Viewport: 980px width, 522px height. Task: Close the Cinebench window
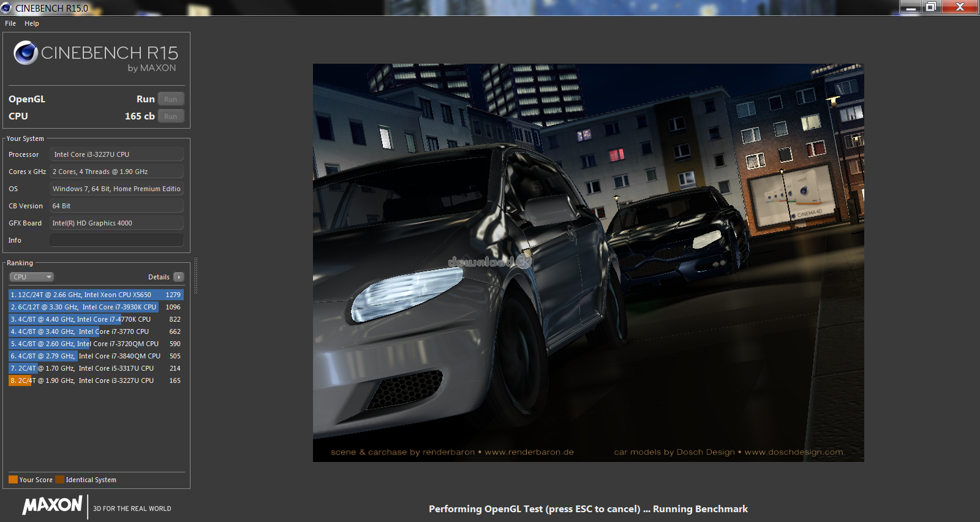pos(960,7)
